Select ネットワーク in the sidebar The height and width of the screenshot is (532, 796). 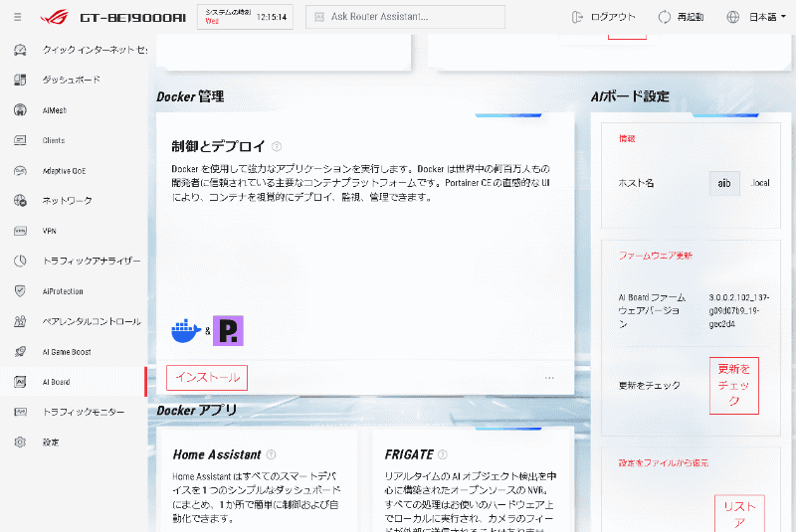(67, 201)
